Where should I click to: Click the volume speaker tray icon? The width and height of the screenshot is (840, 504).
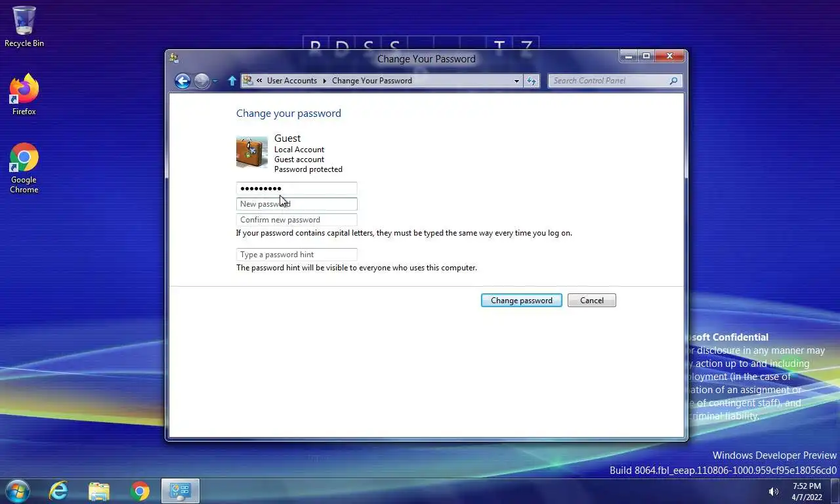(774, 491)
